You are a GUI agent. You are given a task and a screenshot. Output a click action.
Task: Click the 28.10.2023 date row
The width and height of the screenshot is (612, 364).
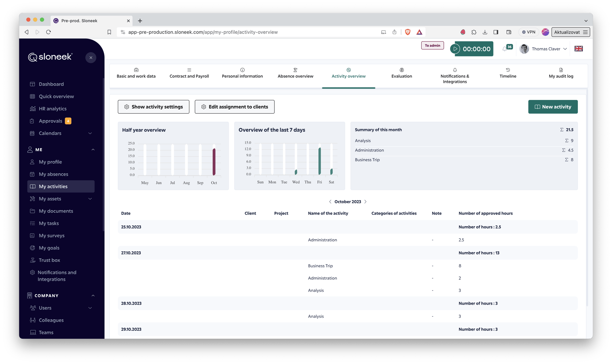pos(348,303)
